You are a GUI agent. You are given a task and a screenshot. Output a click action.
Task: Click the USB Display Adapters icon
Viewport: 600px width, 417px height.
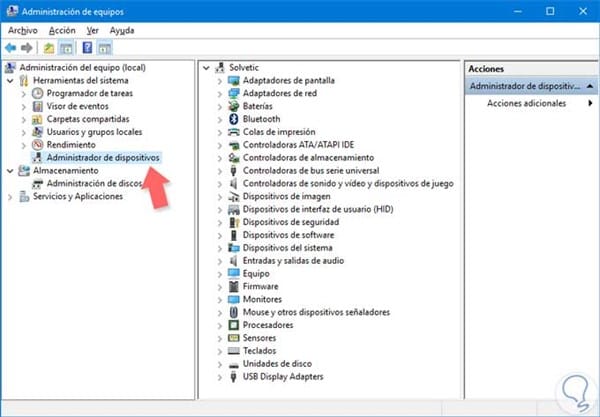click(233, 376)
